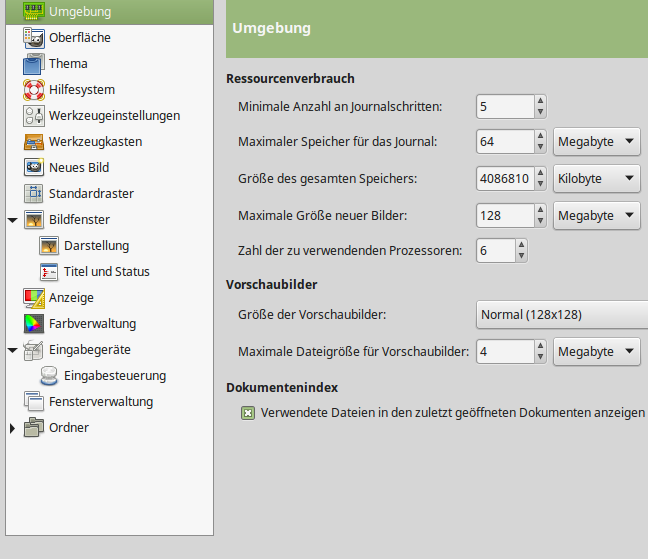Click Maximale Größe neuer Bilder field 128
The height and width of the screenshot is (559, 648).
click(x=505, y=215)
